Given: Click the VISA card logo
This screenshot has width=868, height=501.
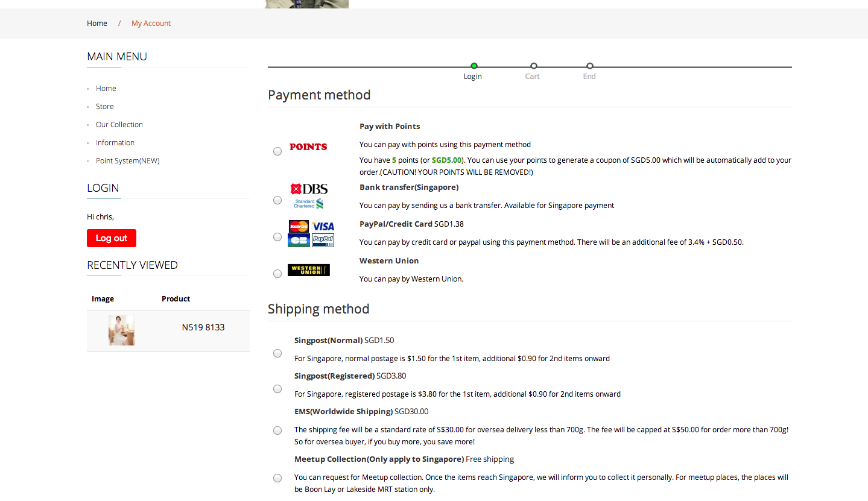Looking at the screenshot, I should coord(323,227).
